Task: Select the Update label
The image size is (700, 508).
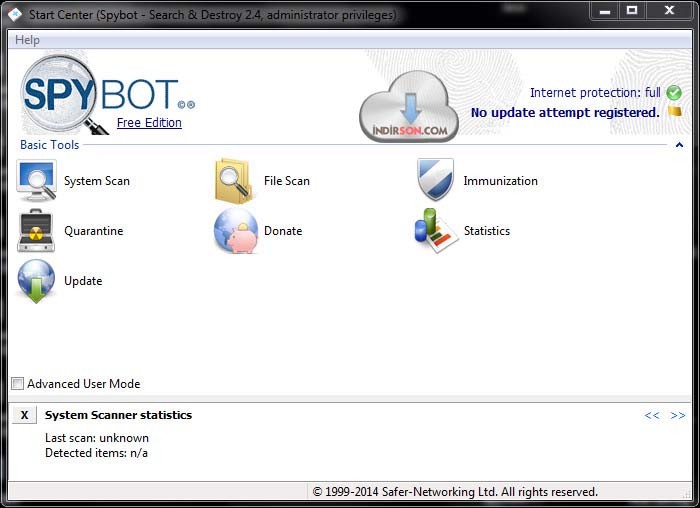Action: (83, 281)
